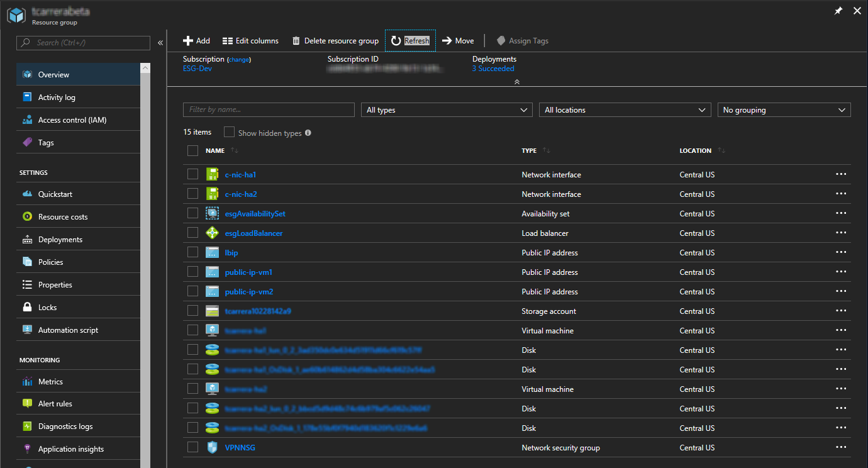Click the Locks padlock icon
Viewport: 868px width, 468px height.
27,308
